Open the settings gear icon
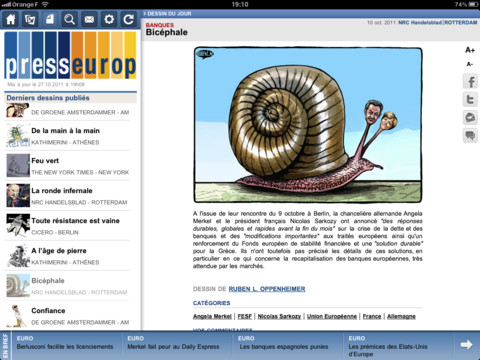Screen dimensions: 480x360 point(109,20)
